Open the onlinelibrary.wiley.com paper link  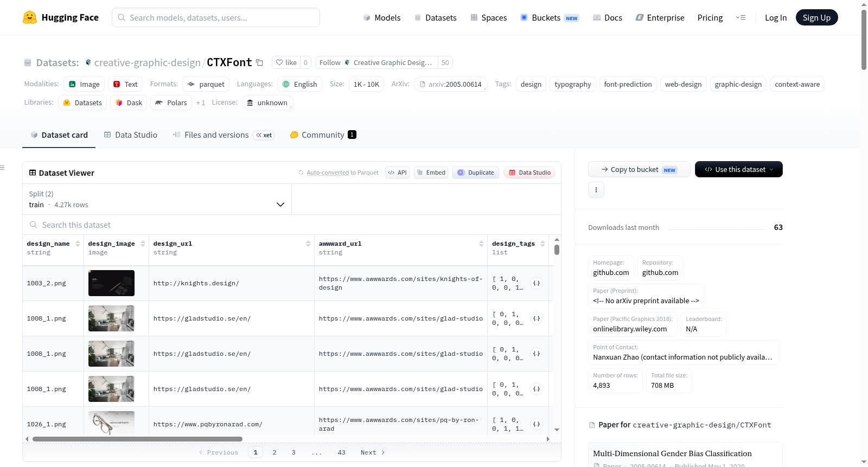tap(630, 329)
